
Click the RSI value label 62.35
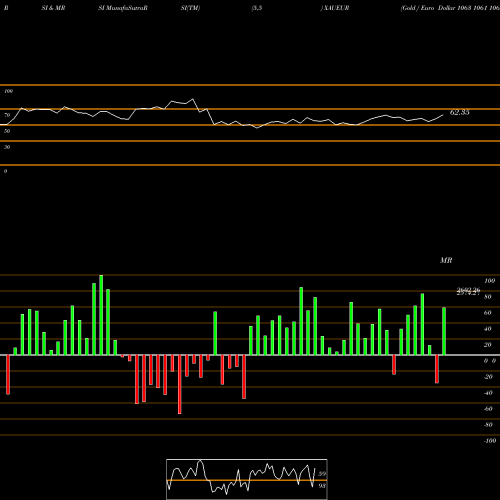(460, 112)
